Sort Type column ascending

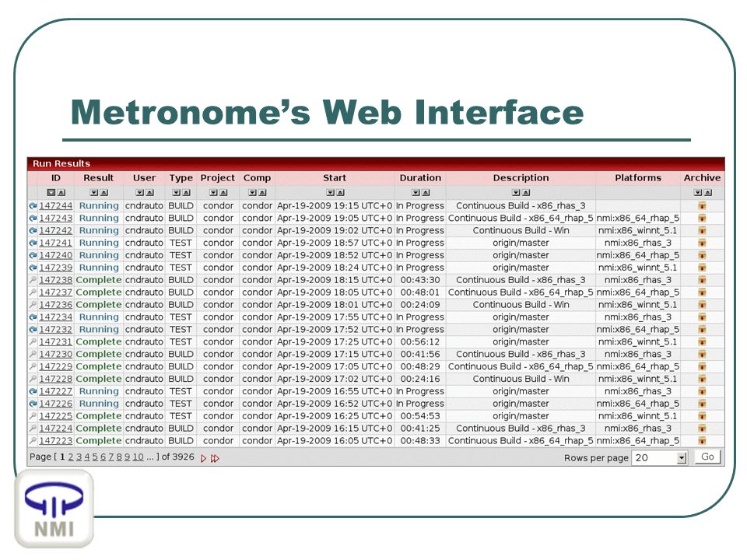coord(186,193)
